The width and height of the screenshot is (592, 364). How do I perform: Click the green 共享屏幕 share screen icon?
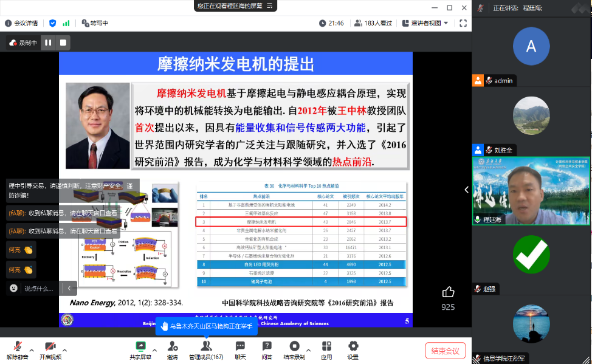click(140, 346)
